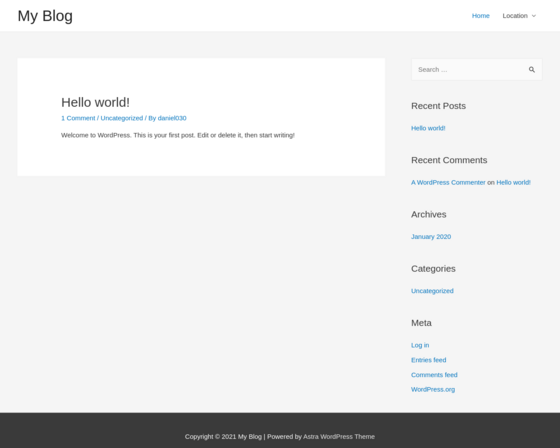Open A WordPress Commenter link
Image resolution: width=560 pixels, height=448 pixels.
(448, 182)
